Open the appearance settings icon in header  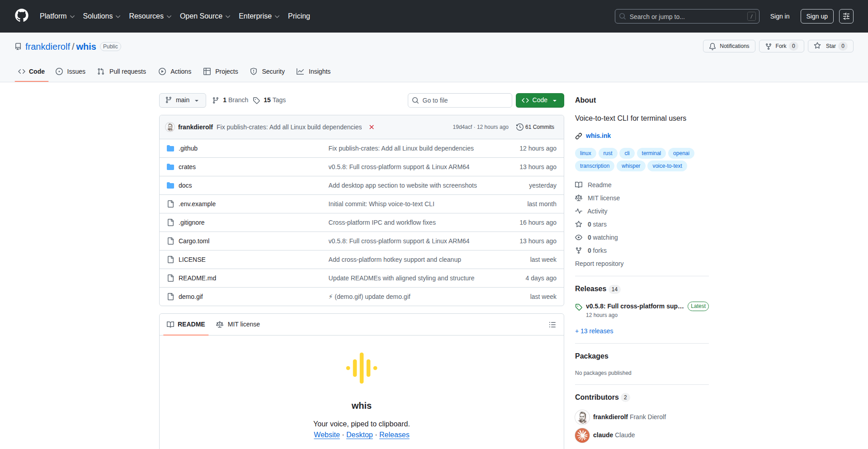pyautogui.click(x=846, y=16)
